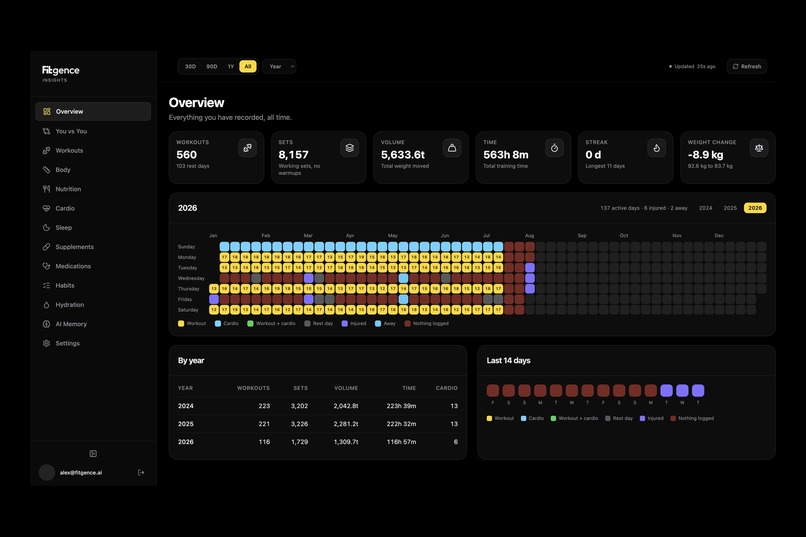Click the Sleep moon icon
Image resolution: width=806 pixels, height=537 pixels.
click(x=46, y=228)
